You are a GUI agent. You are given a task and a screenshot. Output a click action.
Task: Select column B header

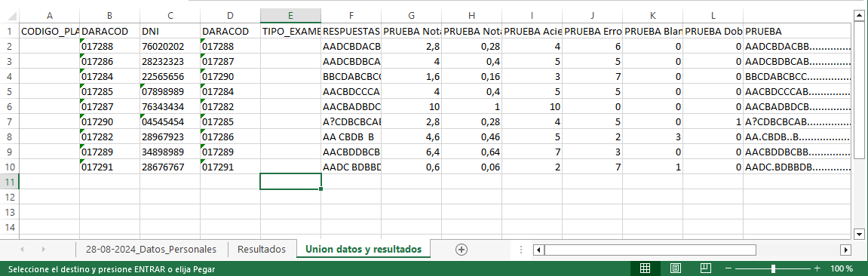(x=109, y=16)
